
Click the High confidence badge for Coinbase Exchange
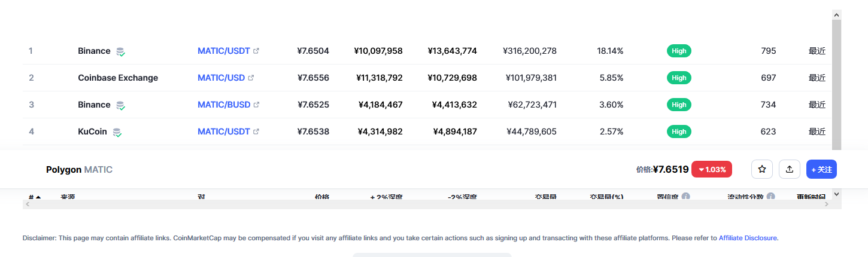(x=679, y=78)
